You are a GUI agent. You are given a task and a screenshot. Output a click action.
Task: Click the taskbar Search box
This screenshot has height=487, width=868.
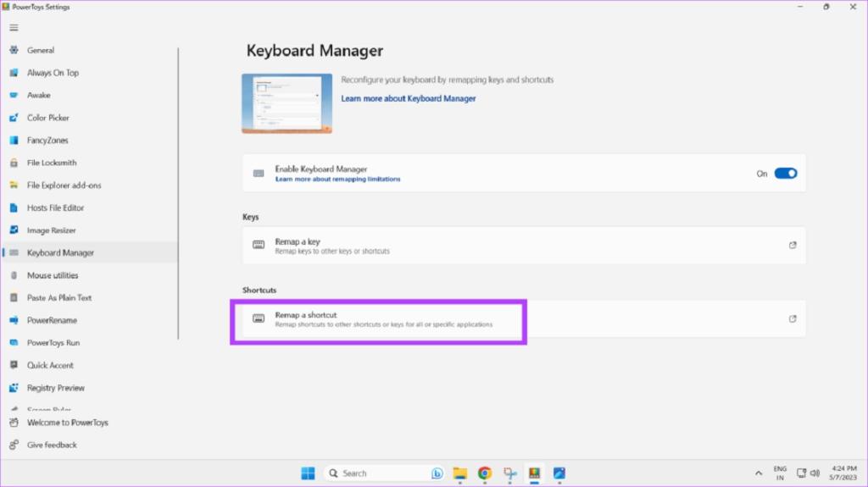(x=383, y=473)
